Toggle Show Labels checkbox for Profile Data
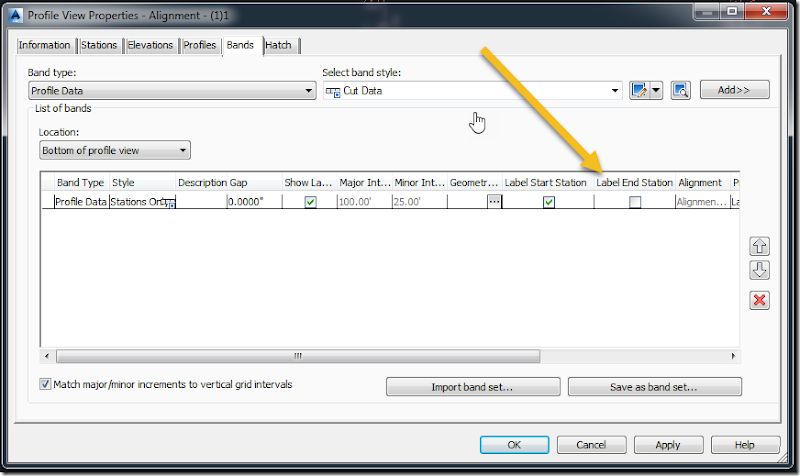 [x=310, y=202]
